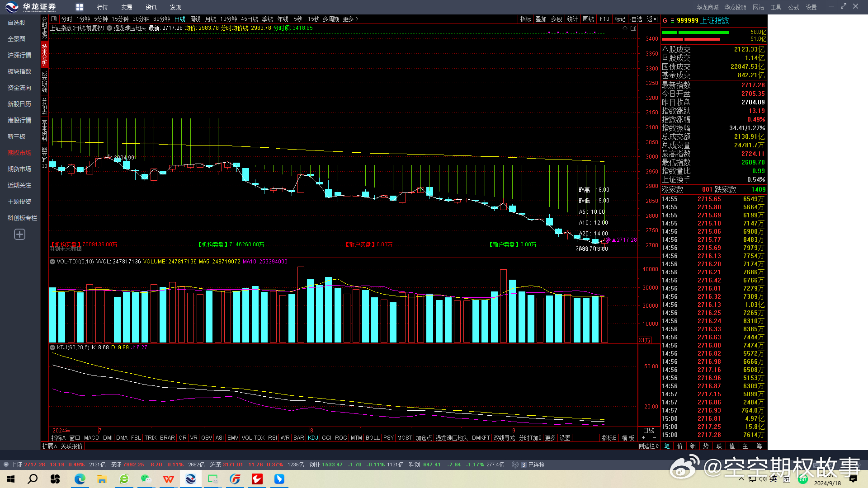Click the panel layout icon beside the diamond marker
Screen dimensions: 868x488
tap(633, 28)
